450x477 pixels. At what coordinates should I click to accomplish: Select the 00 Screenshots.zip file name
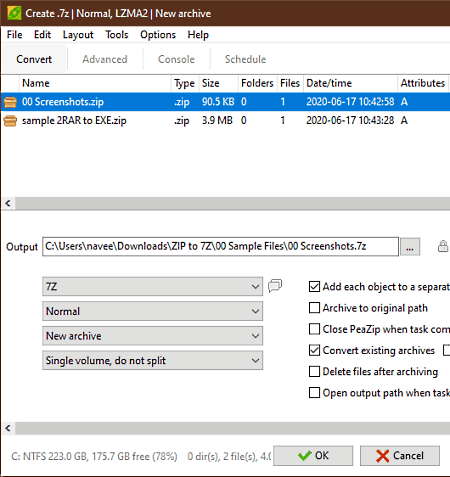(x=63, y=102)
